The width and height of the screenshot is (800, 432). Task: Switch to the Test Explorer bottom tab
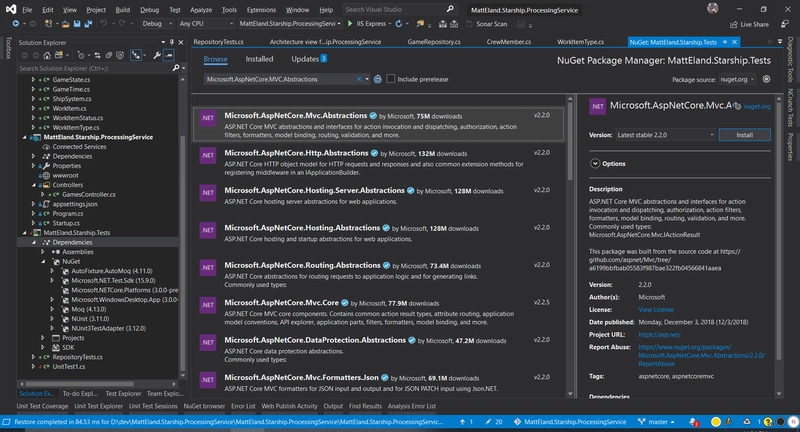[x=123, y=393]
